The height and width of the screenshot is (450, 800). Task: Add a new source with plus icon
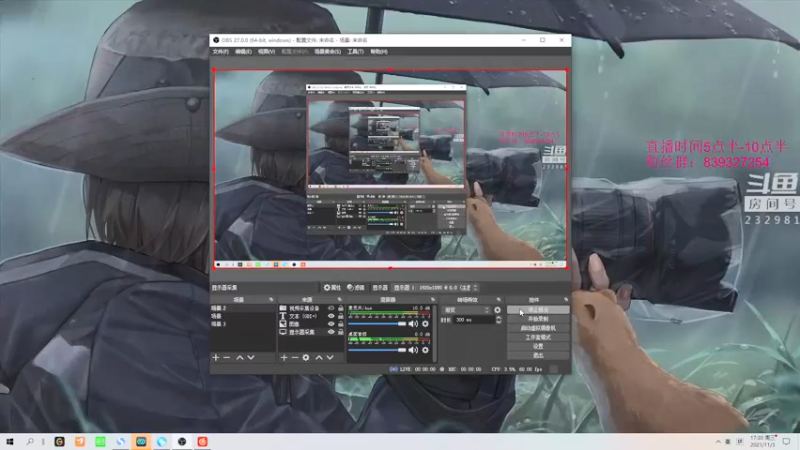(x=284, y=358)
